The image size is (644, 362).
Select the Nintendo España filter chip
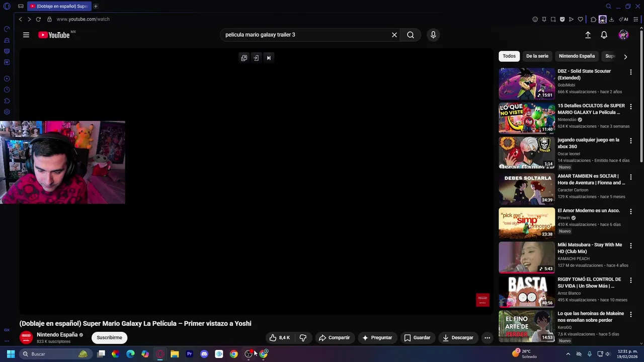tap(577, 56)
